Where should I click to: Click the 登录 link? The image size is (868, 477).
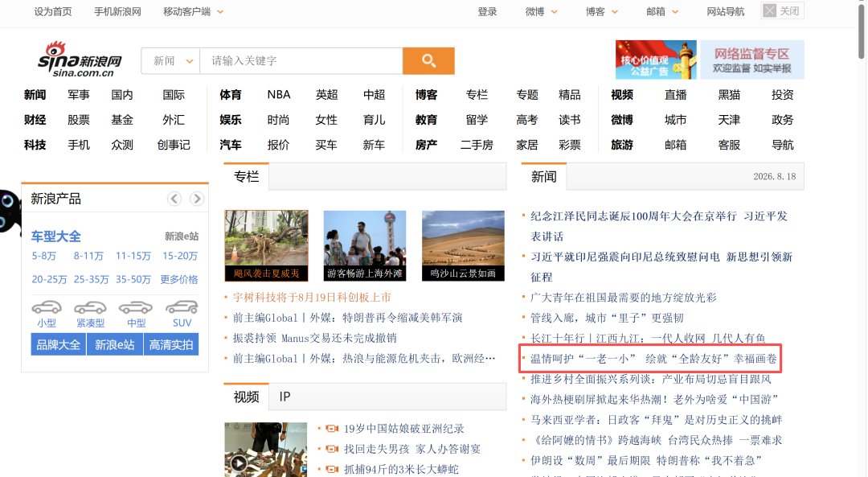(x=487, y=11)
